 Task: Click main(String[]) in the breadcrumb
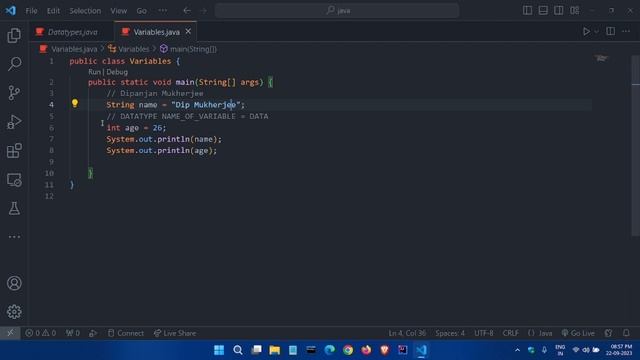193,49
